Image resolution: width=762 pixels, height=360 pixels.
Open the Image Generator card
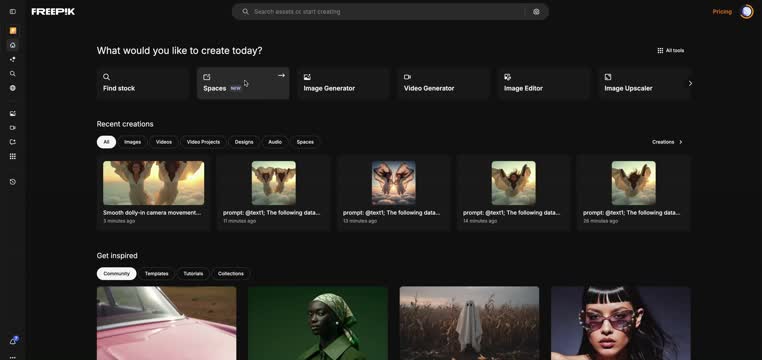343,83
